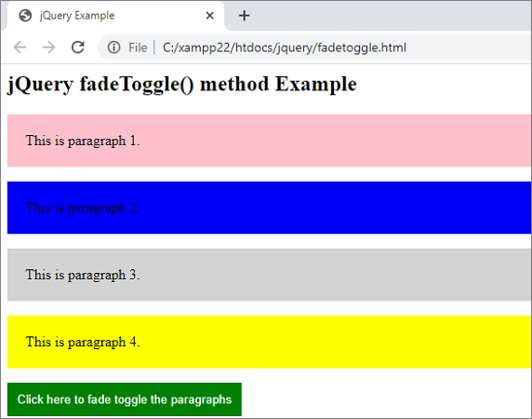Click the fade toggle paragraphs button

point(125,399)
